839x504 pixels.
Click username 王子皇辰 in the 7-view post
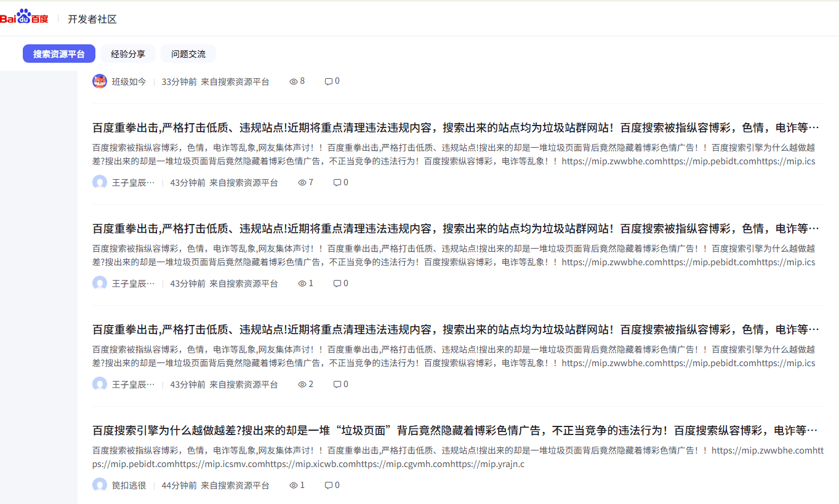point(134,182)
